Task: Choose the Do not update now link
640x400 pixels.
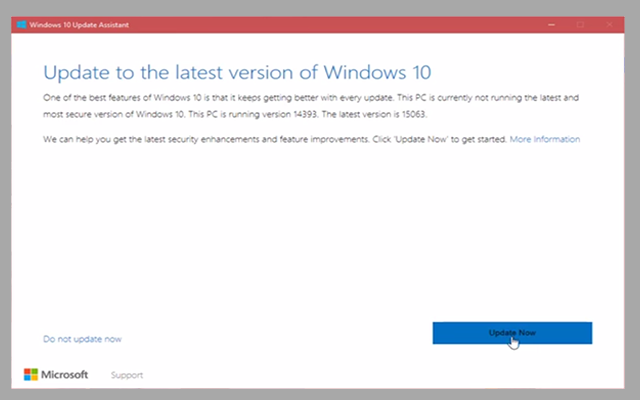Action: pyautogui.click(x=82, y=339)
